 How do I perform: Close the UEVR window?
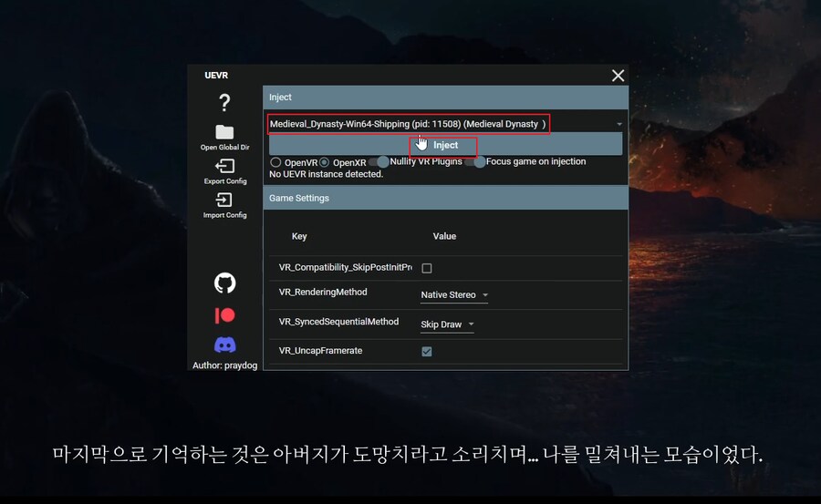[x=618, y=76]
